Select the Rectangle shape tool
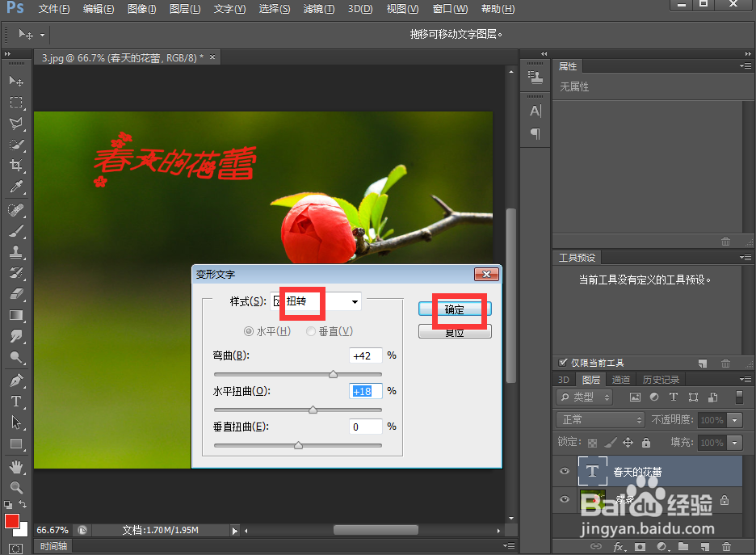The image size is (756, 555). point(16,444)
